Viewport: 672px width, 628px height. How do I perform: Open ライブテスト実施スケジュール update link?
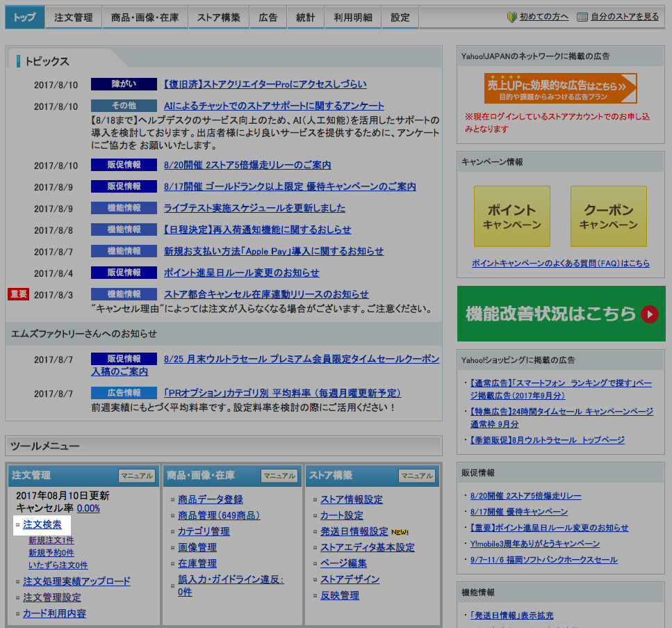(254, 208)
